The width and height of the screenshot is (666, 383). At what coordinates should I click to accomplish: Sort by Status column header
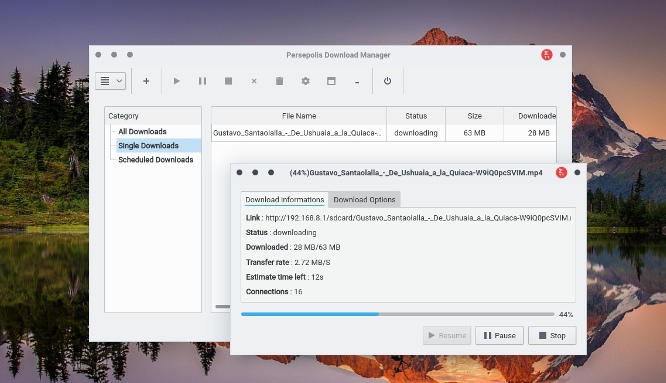point(416,115)
